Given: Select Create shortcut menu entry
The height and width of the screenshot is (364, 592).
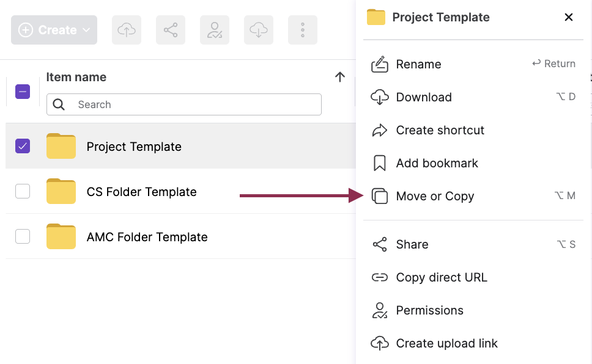Looking at the screenshot, I should pyautogui.click(x=440, y=130).
